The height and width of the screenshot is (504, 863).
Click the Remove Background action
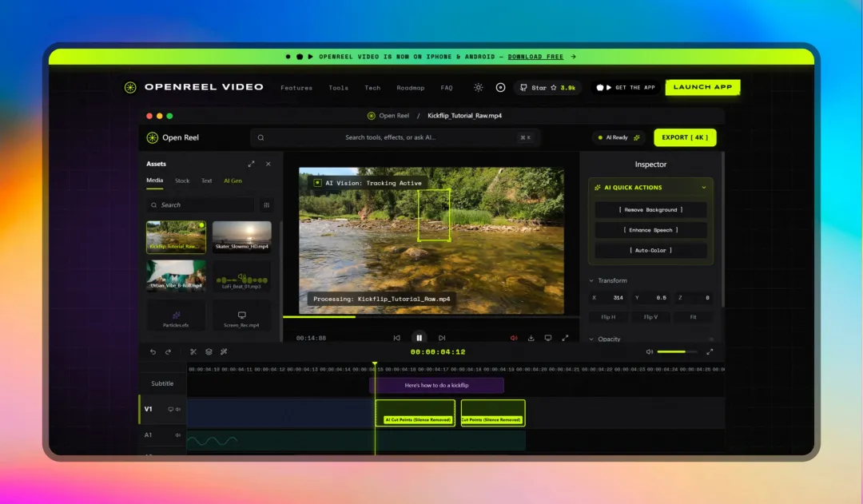[650, 209]
